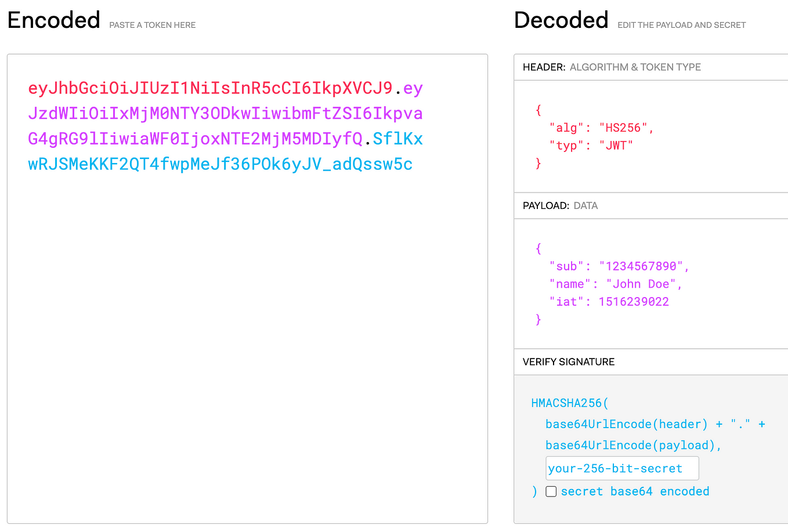The image size is (788, 532).
Task: Click the HMACSHA256( text in signature panel
Action: coord(570,403)
